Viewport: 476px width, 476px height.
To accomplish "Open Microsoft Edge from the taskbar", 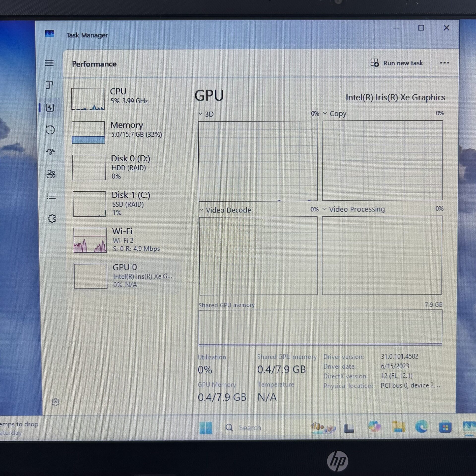I will 421,427.
